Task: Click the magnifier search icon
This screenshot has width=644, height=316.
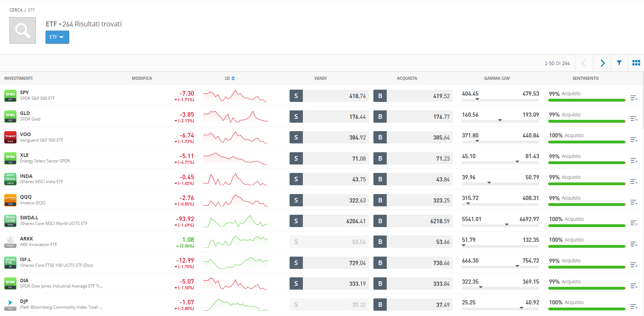Action: [x=22, y=31]
